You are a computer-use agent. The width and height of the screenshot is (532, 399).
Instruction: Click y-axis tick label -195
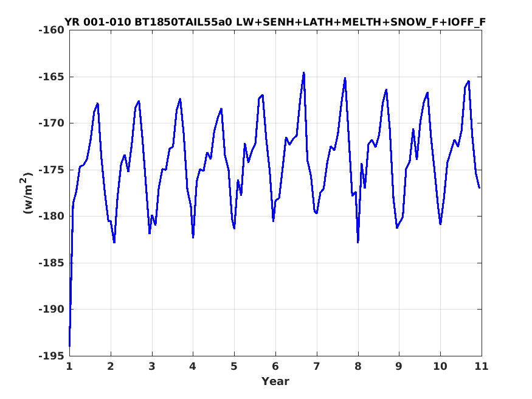52,356
